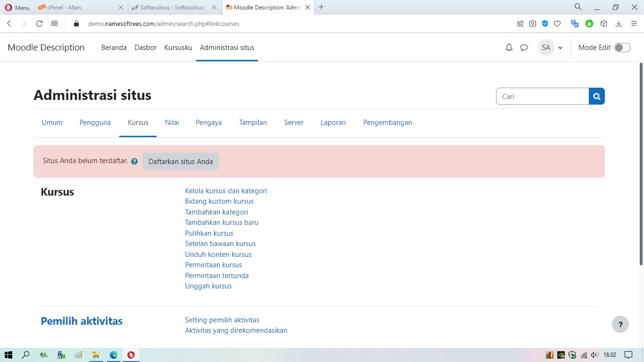Switch to the Pengguna tab
The image size is (644, 362).
pos(95,123)
